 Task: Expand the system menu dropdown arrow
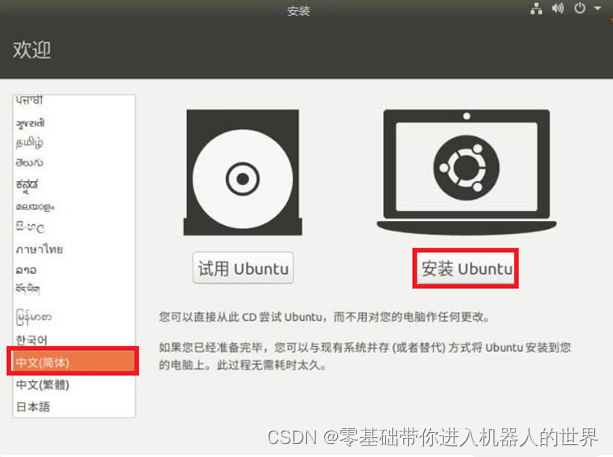pos(597,8)
